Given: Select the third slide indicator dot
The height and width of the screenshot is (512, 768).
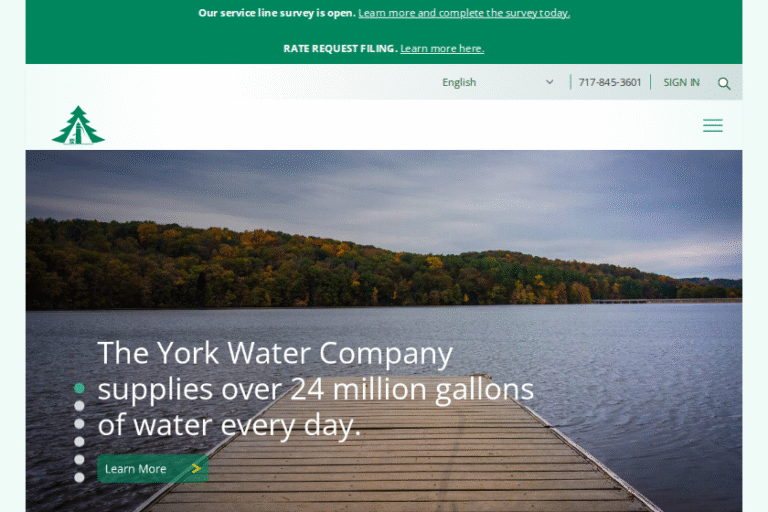Looking at the screenshot, I should click(x=79, y=424).
